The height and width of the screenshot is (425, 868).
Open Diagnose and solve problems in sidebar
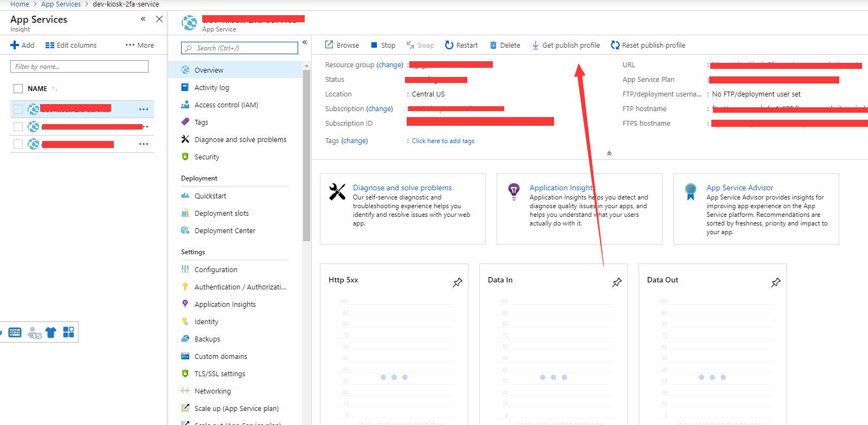(x=241, y=139)
